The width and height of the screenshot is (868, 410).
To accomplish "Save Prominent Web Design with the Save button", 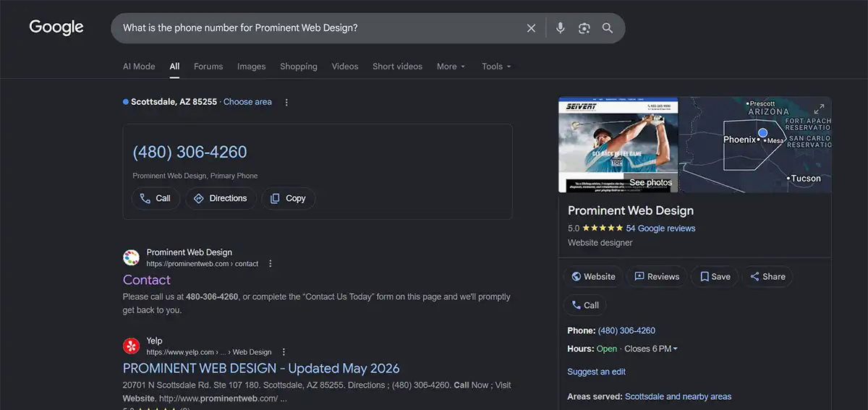I will click(x=715, y=276).
